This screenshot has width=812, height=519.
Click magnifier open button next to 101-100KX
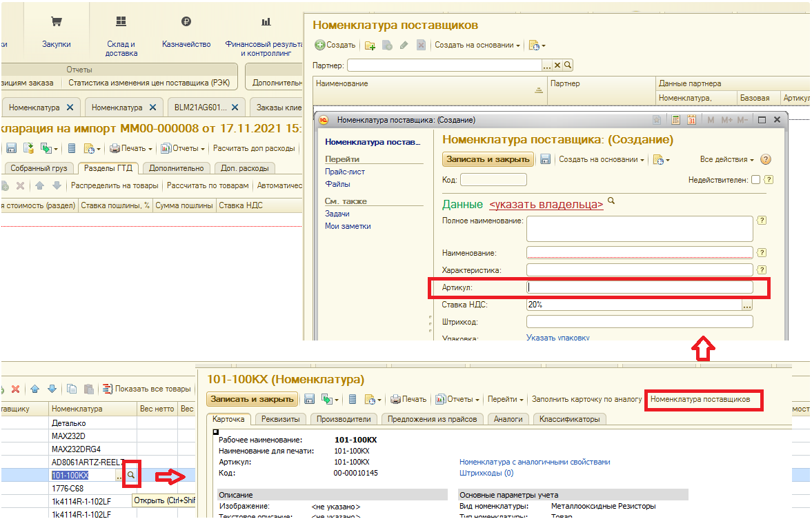(131, 476)
